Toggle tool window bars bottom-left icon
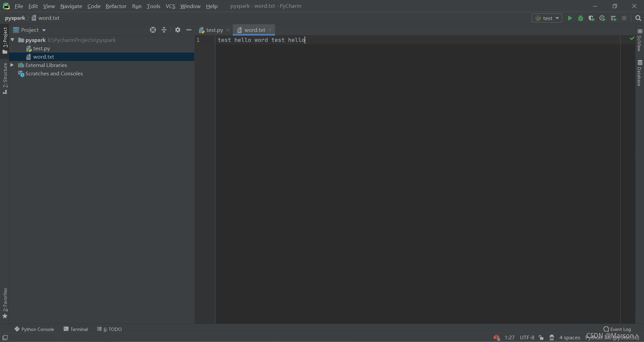 pyautogui.click(x=5, y=337)
